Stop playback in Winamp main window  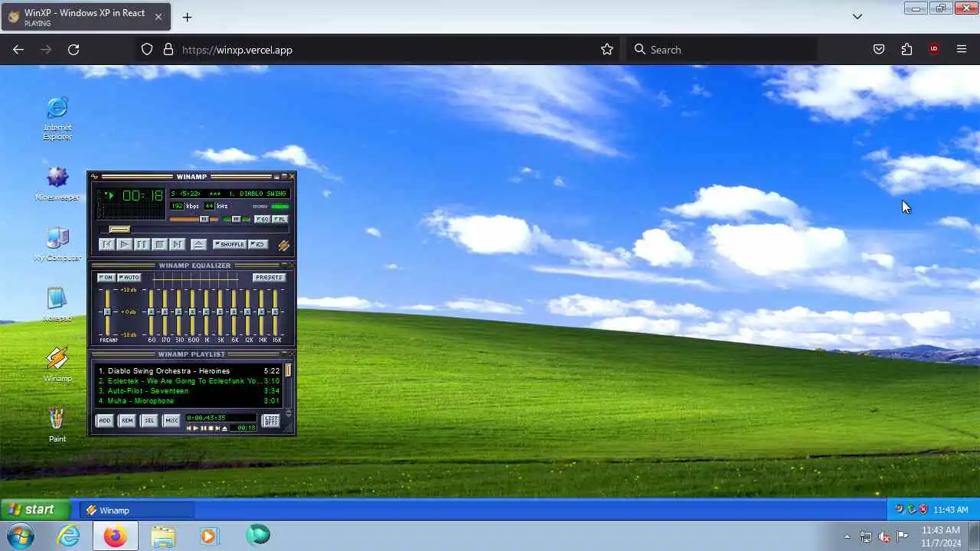click(160, 244)
